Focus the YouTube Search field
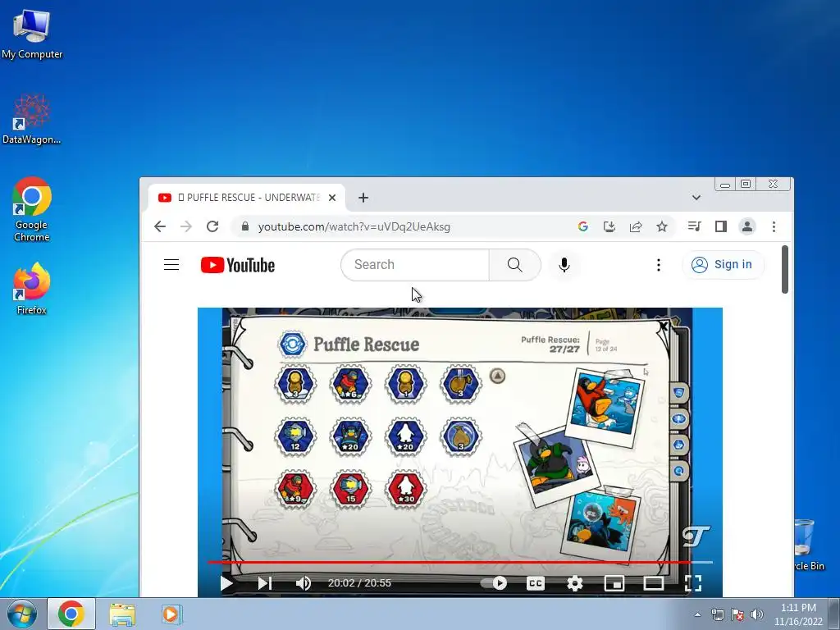The image size is (840, 630). pyautogui.click(x=415, y=265)
